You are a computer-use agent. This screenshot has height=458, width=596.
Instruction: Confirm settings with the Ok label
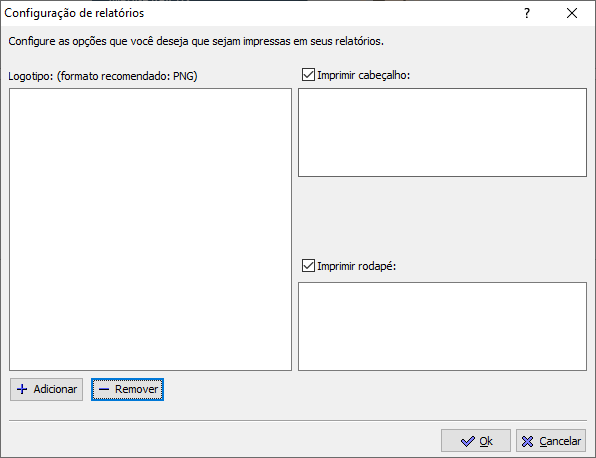click(486, 441)
